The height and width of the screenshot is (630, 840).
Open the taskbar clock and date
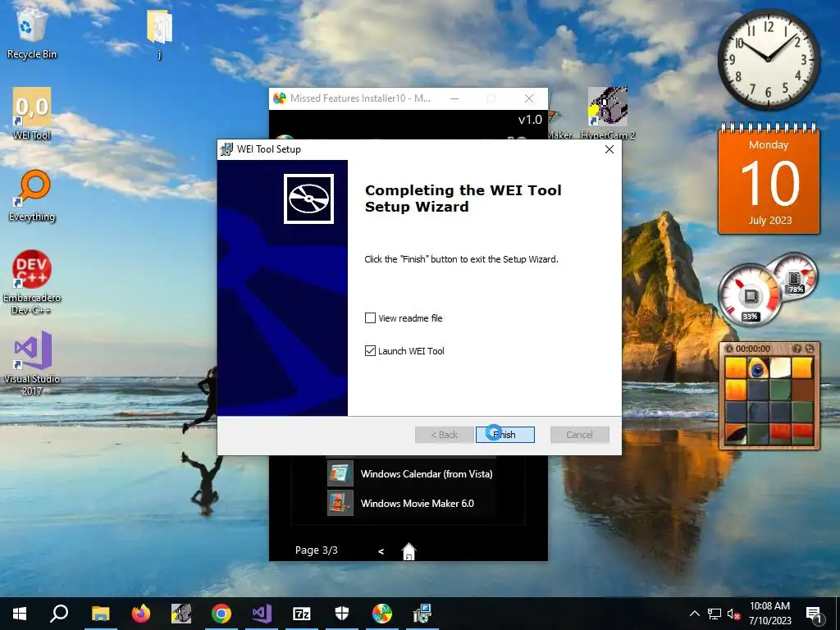click(x=769, y=614)
